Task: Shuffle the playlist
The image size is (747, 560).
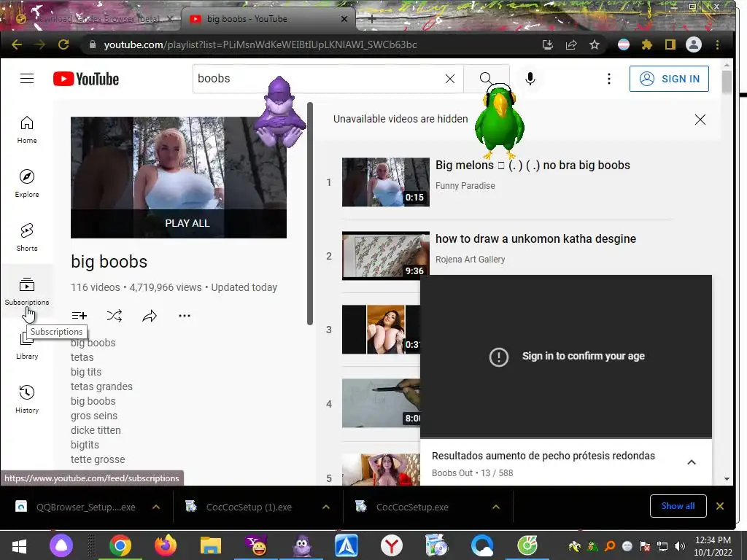Action: pyautogui.click(x=115, y=315)
